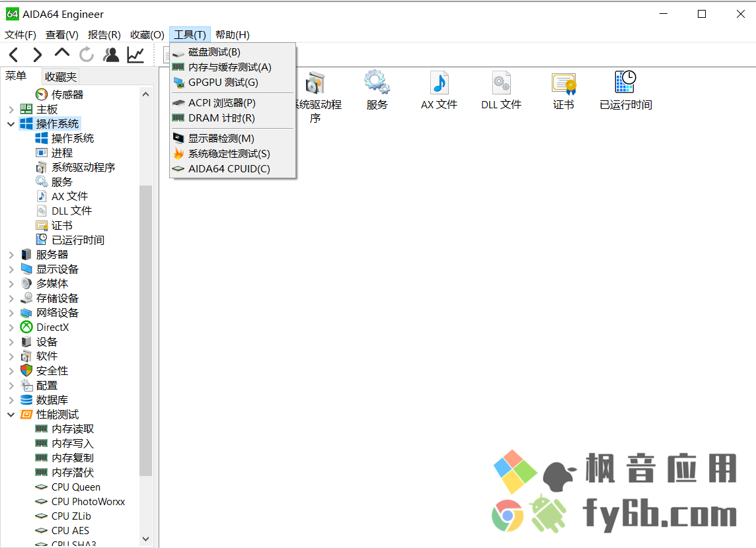The image size is (756, 548).
Task: Click the tree scrollbar up arrow
Action: click(145, 95)
